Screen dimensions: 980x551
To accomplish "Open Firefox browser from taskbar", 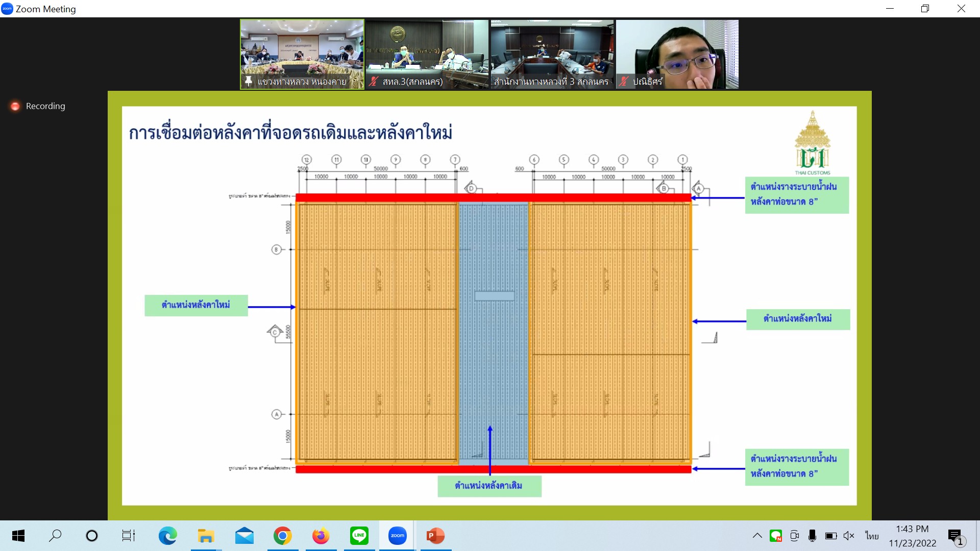I will pos(321,536).
